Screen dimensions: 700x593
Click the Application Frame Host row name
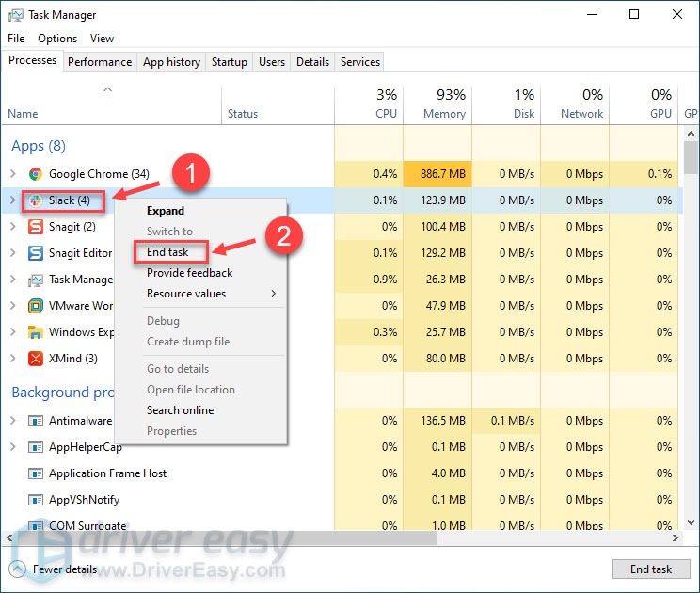107,473
